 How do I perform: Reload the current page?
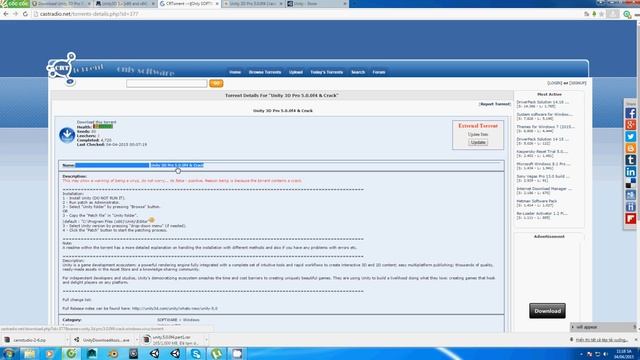[x=25, y=14]
